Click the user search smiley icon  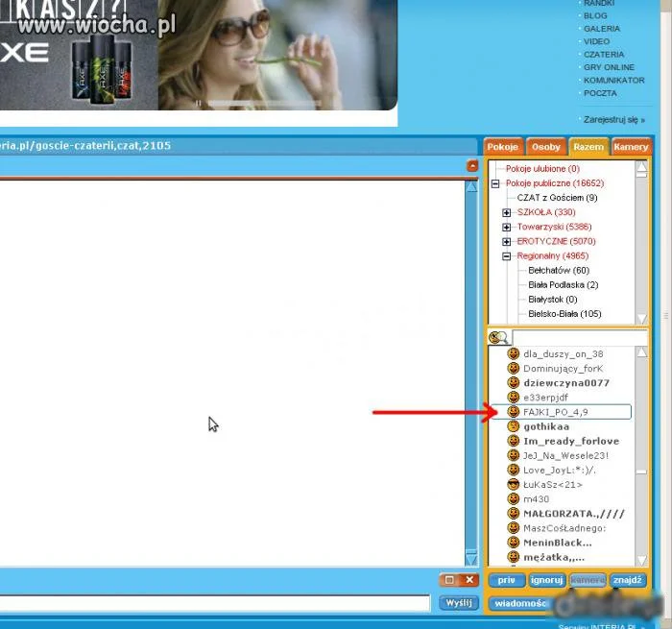coord(498,338)
